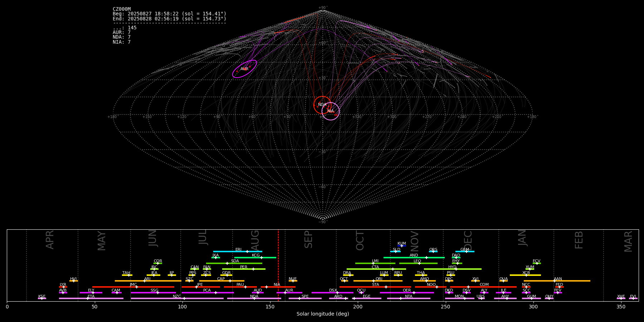Image resolution: width=644 pixels, height=322 pixels.
Task: Click the ARI shower bar in timeline
Action: point(148,281)
